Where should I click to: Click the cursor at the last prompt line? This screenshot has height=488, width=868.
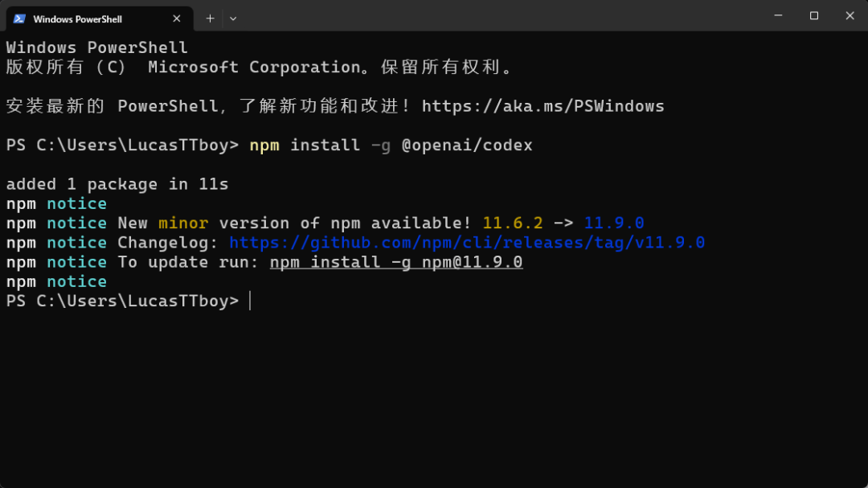tap(250, 301)
